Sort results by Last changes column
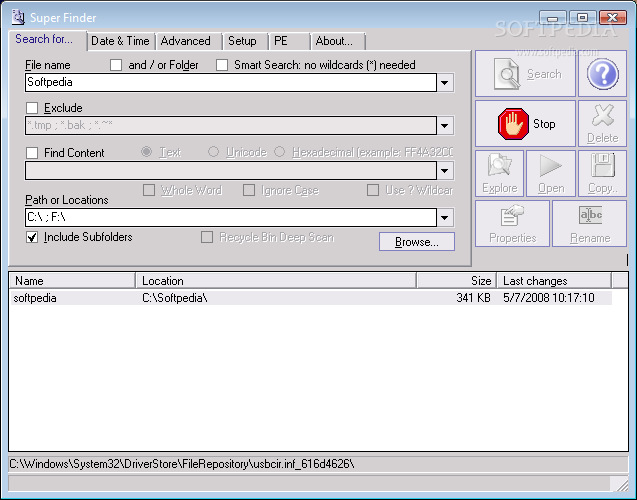This screenshot has width=637, height=500. [554, 281]
